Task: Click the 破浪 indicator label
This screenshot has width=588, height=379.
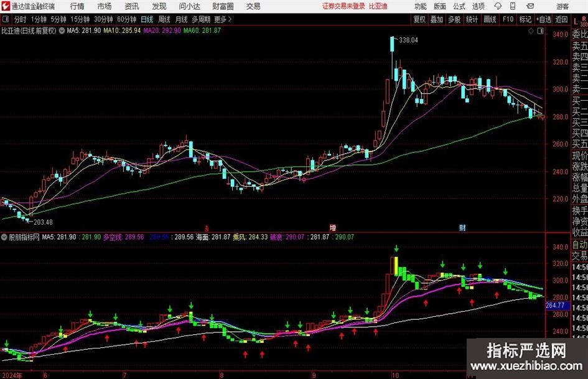Action: pyautogui.click(x=287, y=237)
